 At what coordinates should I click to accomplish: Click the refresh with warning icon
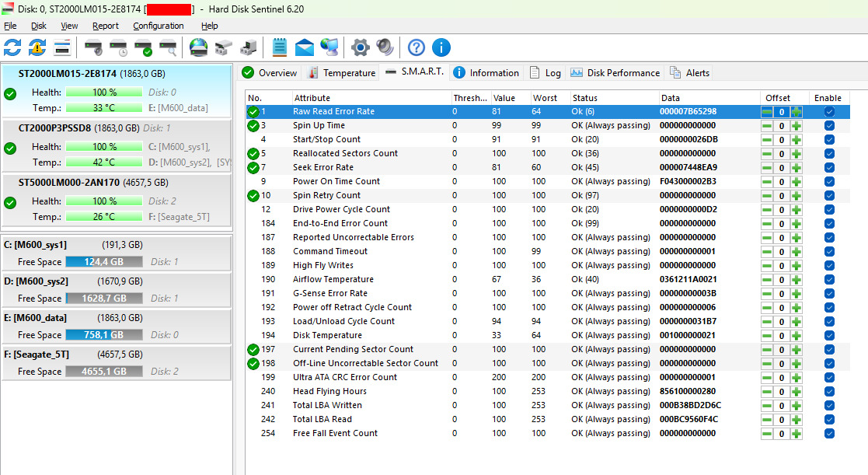point(37,48)
